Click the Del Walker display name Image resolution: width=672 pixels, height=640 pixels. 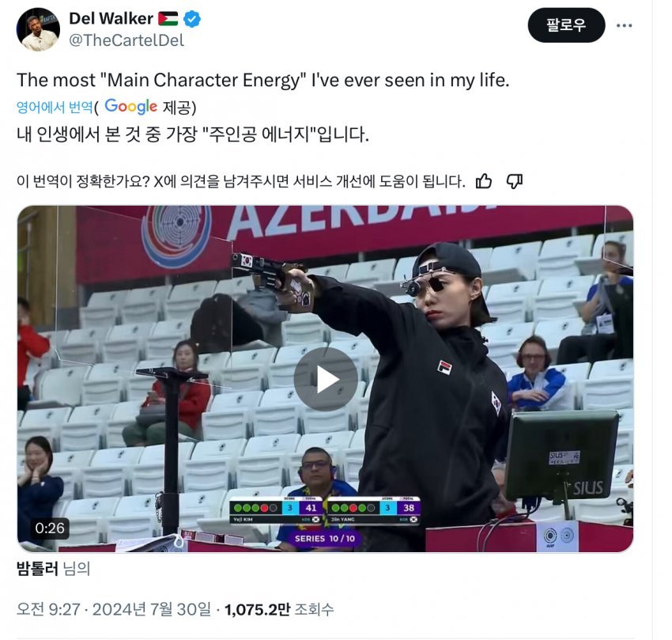click(111, 18)
